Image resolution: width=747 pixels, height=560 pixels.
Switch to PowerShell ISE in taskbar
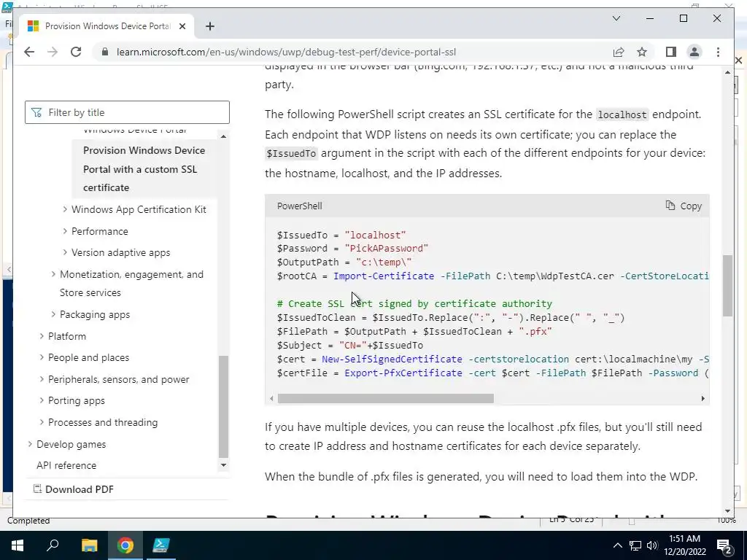(161, 545)
